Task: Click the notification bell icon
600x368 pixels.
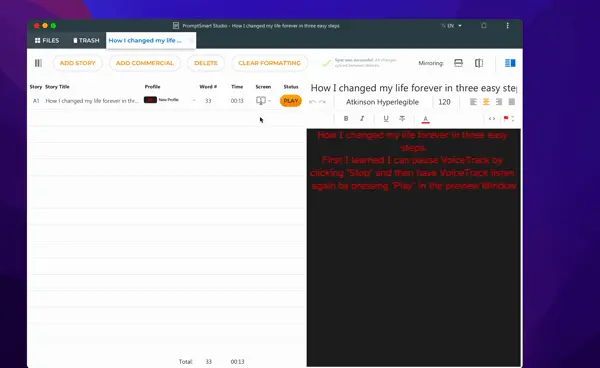Action: 484,26
